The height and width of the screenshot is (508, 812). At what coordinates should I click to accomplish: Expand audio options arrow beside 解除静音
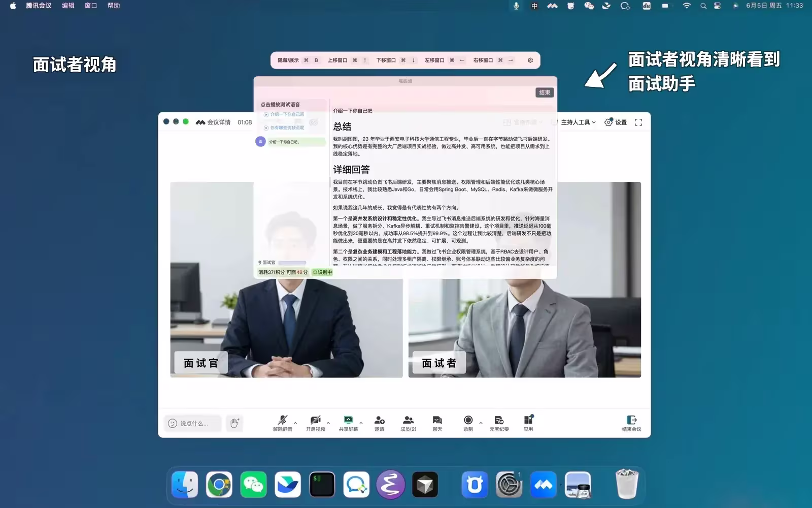pyautogui.click(x=295, y=423)
